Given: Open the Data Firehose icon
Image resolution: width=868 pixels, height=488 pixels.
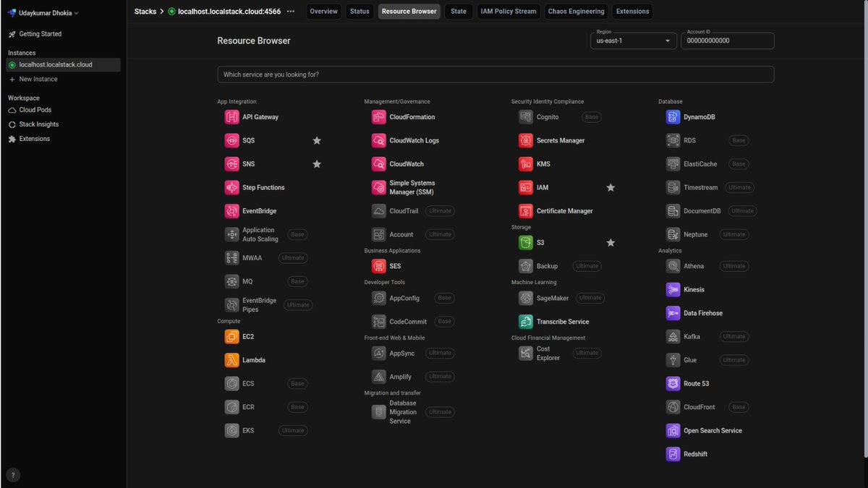Looking at the screenshot, I should (673, 313).
